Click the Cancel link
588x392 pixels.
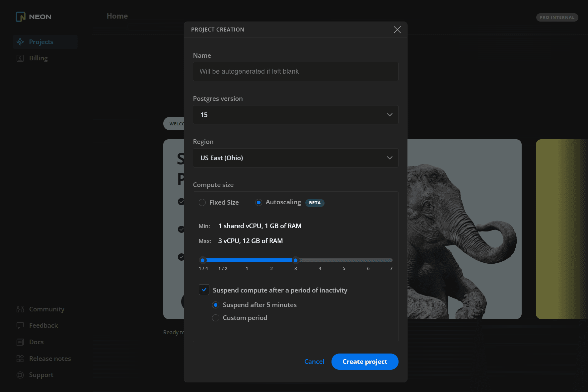click(x=314, y=361)
